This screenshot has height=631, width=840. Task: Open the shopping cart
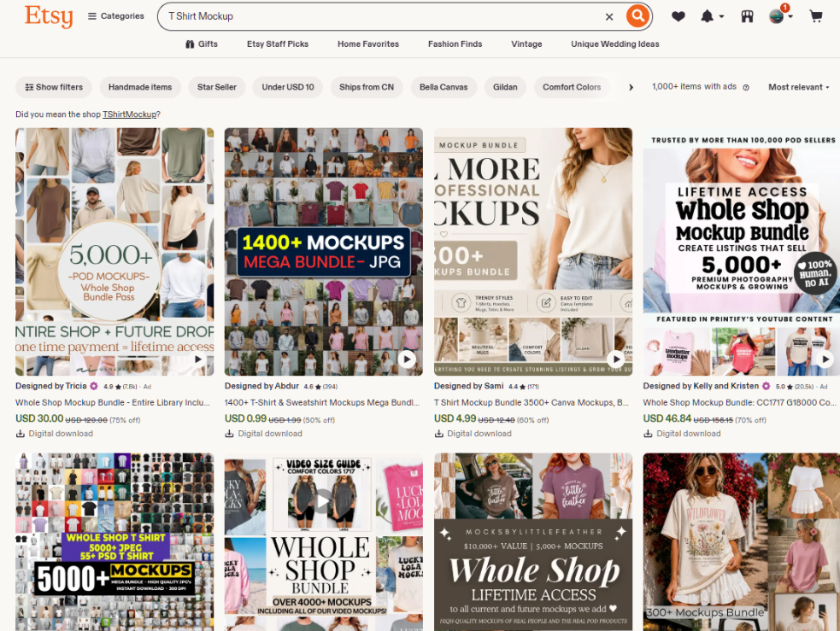click(x=816, y=16)
